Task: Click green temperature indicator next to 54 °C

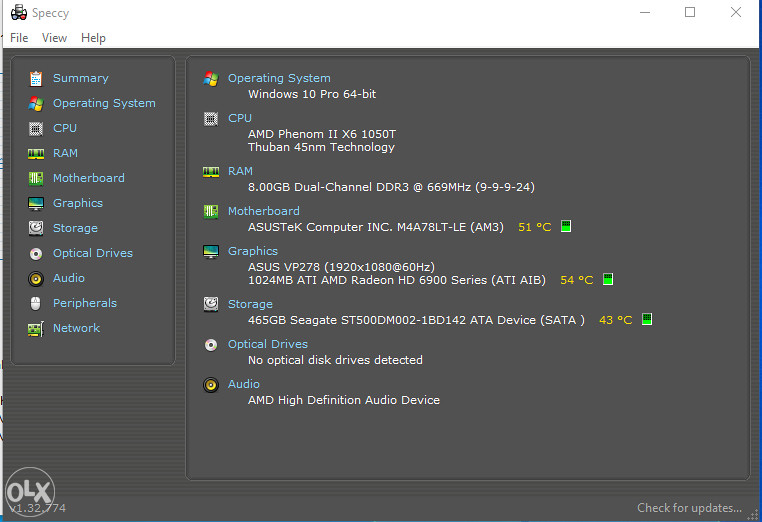Action: [x=607, y=279]
